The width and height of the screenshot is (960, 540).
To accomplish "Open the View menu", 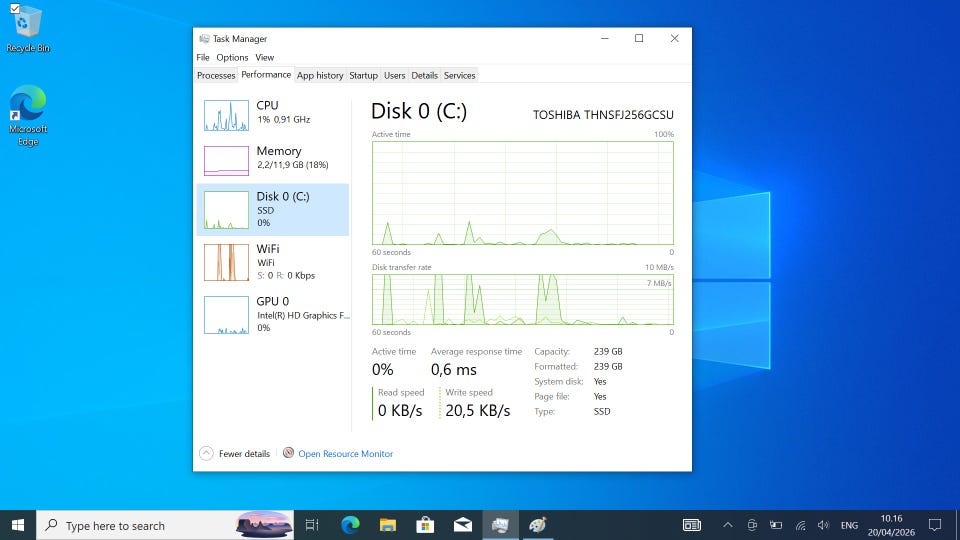I will (264, 58).
